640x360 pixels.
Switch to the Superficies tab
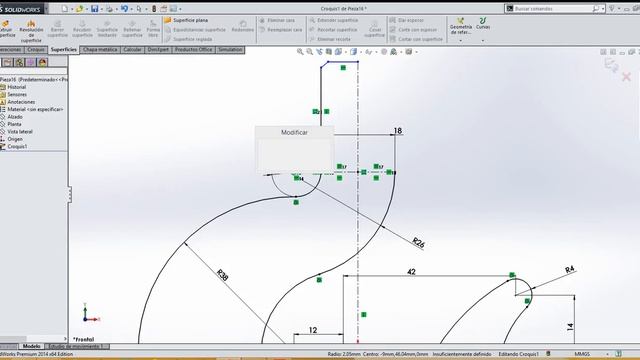(63, 49)
